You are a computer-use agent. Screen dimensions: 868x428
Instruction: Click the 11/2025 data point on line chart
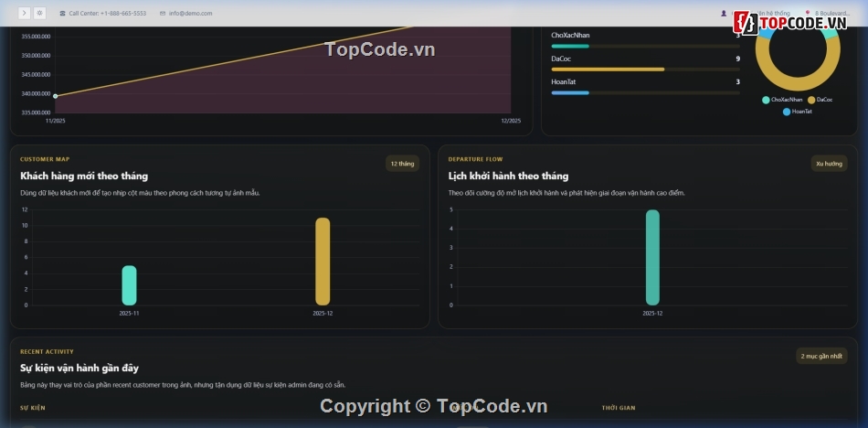(x=55, y=96)
